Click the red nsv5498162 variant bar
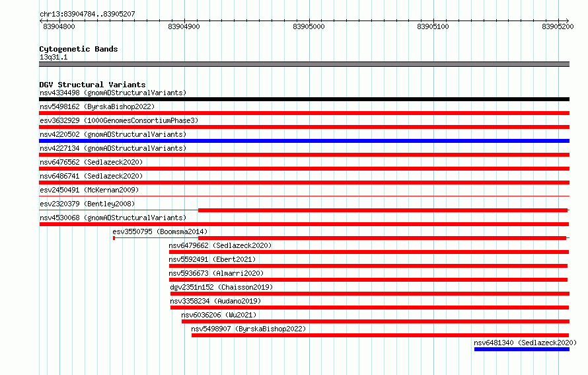Image resolution: width=588 pixels, height=375 pixels. [x=304, y=113]
